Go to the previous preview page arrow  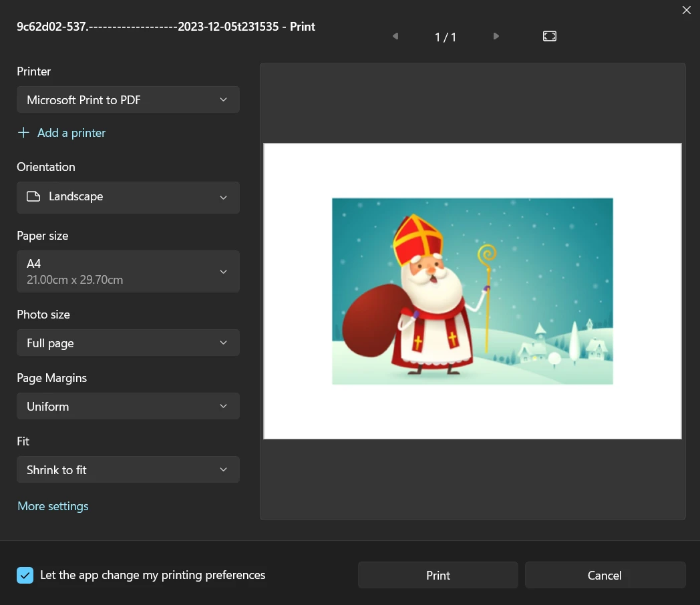coord(395,36)
